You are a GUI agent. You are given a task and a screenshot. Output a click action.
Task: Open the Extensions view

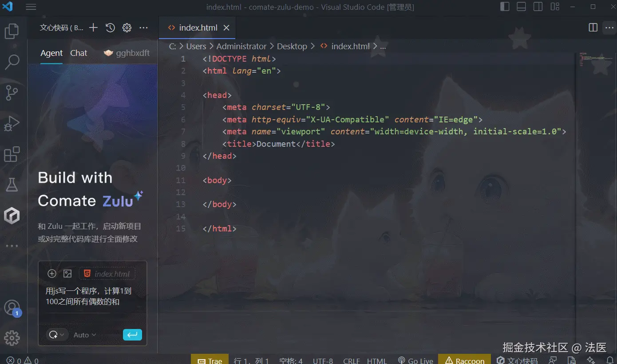(x=12, y=154)
